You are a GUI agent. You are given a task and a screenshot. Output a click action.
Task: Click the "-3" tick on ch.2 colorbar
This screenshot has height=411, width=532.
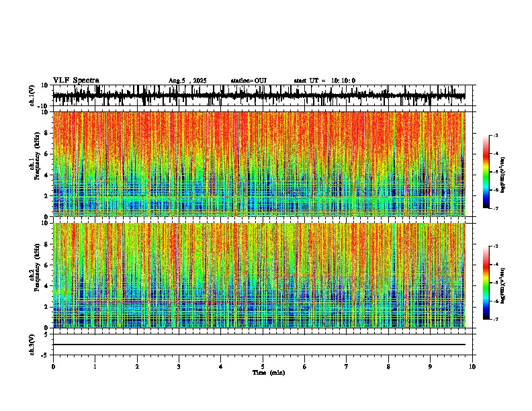pyautogui.click(x=496, y=246)
